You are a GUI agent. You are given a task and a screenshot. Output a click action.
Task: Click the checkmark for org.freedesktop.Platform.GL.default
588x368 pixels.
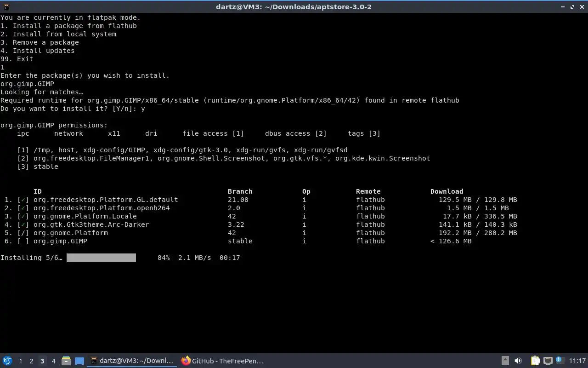point(23,200)
